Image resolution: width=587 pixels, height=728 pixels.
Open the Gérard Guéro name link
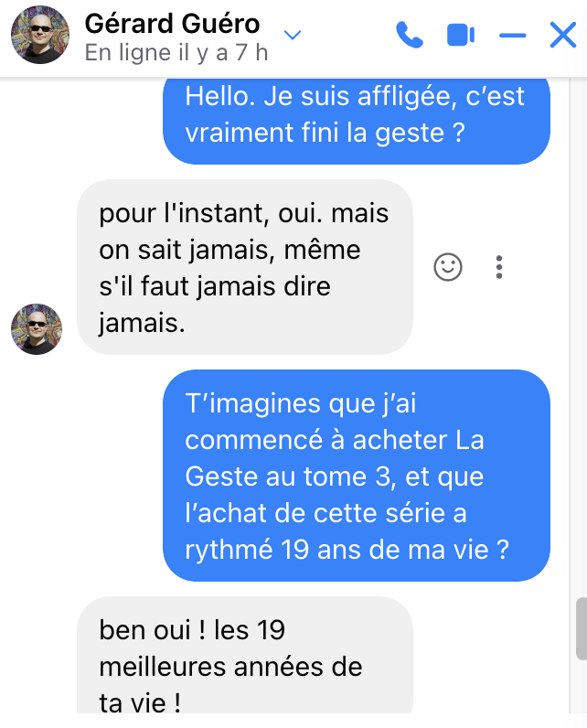pos(172,24)
